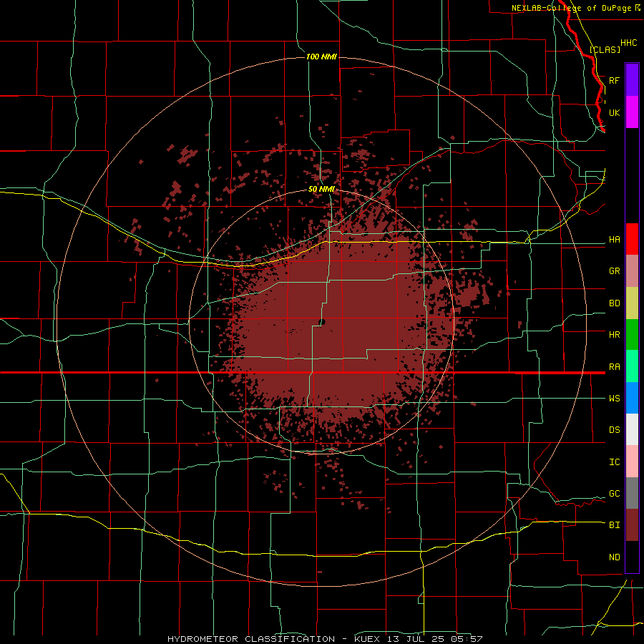Click the 'UK' legend label
This screenshot has width=644, height=644.
point(614,112)
